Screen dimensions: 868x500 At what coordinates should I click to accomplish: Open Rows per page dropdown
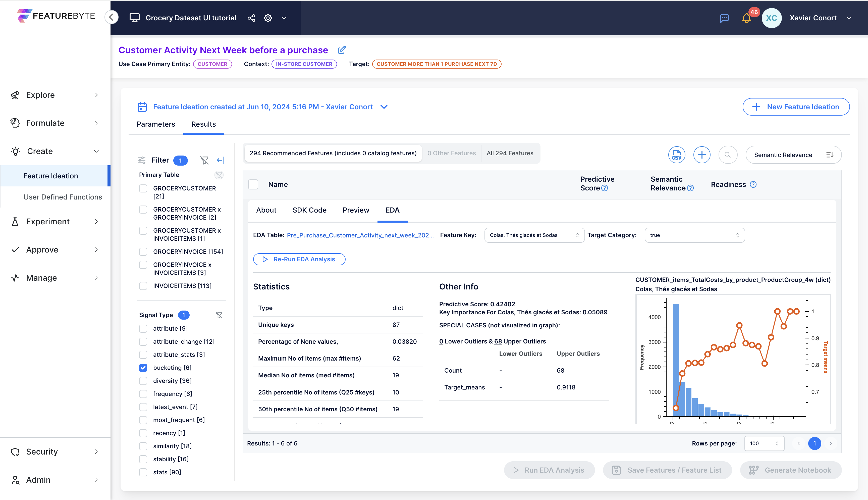click(764, 443)
